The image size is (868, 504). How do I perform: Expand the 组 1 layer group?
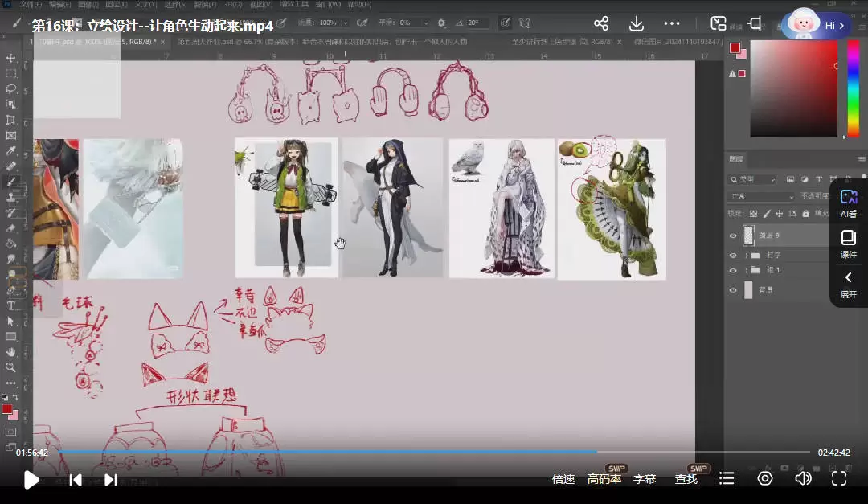point(746,270)
